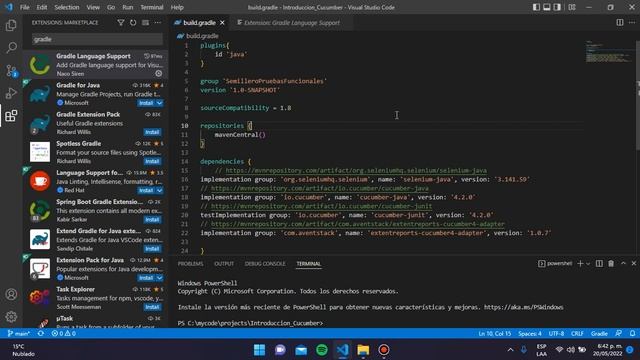Open Extensions view more actions menu
640x360 pixels.
[158, 22]
